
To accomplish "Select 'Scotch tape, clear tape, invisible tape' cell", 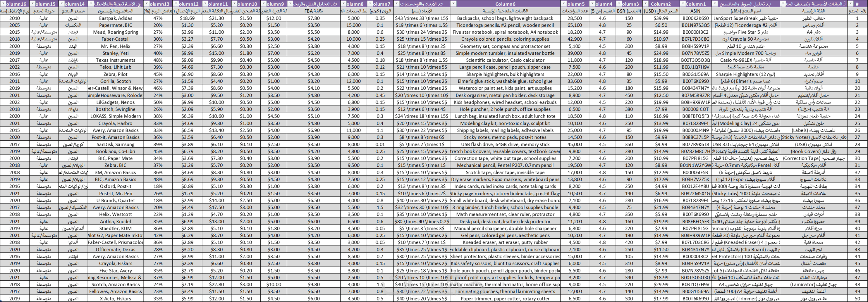I will click(x=505, y=172).
